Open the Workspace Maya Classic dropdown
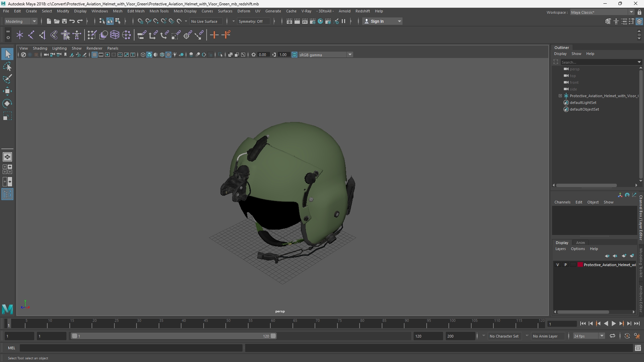Viewport: 644px width, 362px height. 602,12
